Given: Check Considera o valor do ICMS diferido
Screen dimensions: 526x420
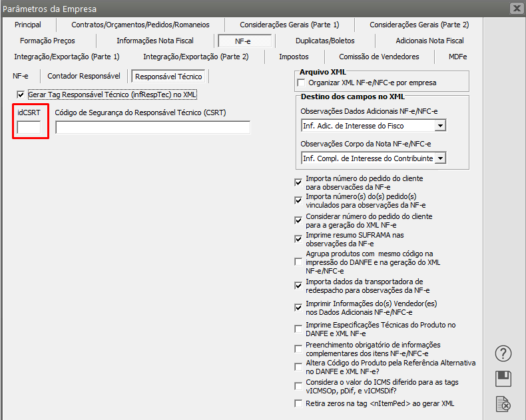Looking at the screenshot, I should (x=298, y=387).
